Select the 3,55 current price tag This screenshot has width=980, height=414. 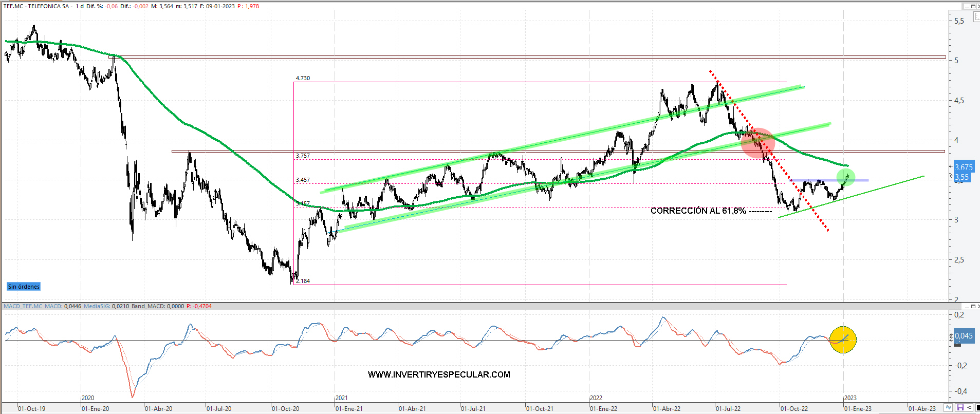coord(961,177)
